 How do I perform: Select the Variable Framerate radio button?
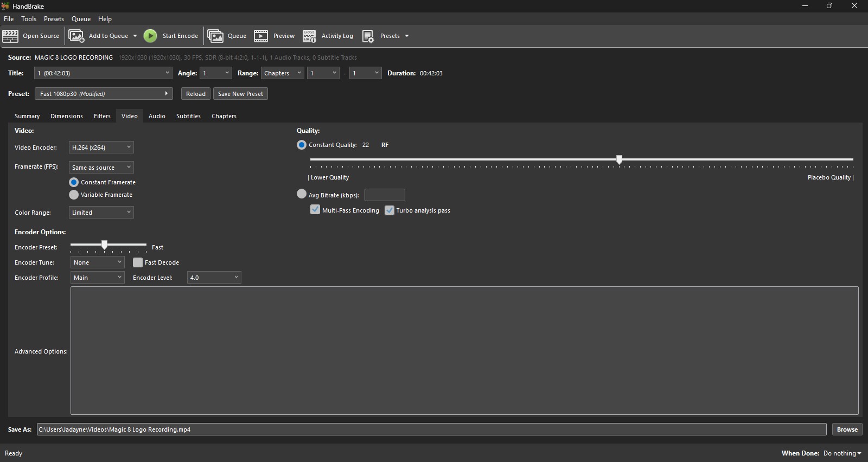(x=74, y=195)
